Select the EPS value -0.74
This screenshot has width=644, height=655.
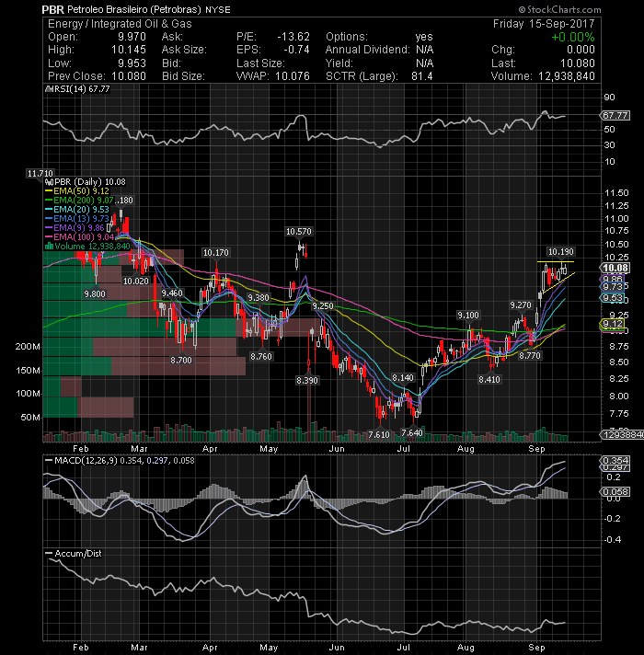pyautogui.click(x=296, y=50)
